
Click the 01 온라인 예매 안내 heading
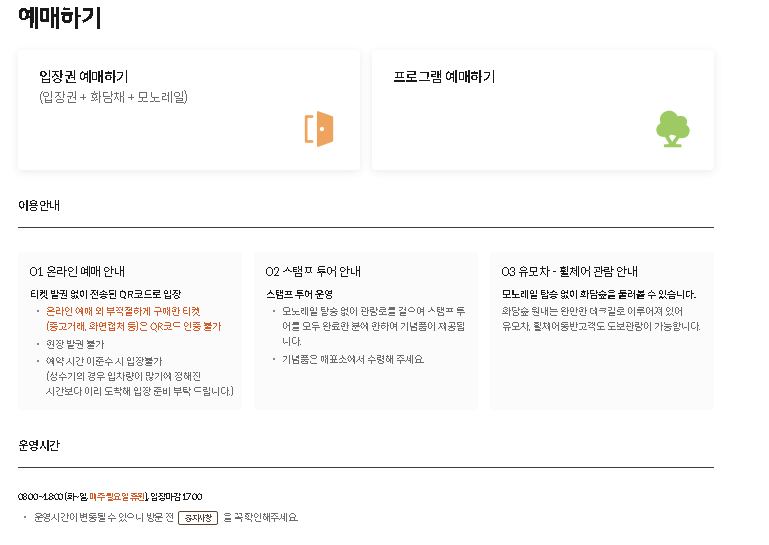click(x=77, y=271)
